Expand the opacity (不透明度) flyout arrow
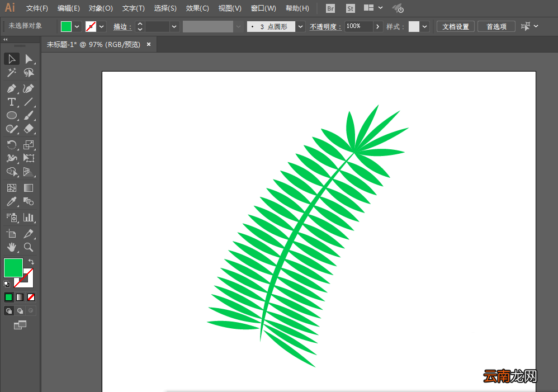The width and height of the screenshot is (558, 392). [x=377, y=26]
